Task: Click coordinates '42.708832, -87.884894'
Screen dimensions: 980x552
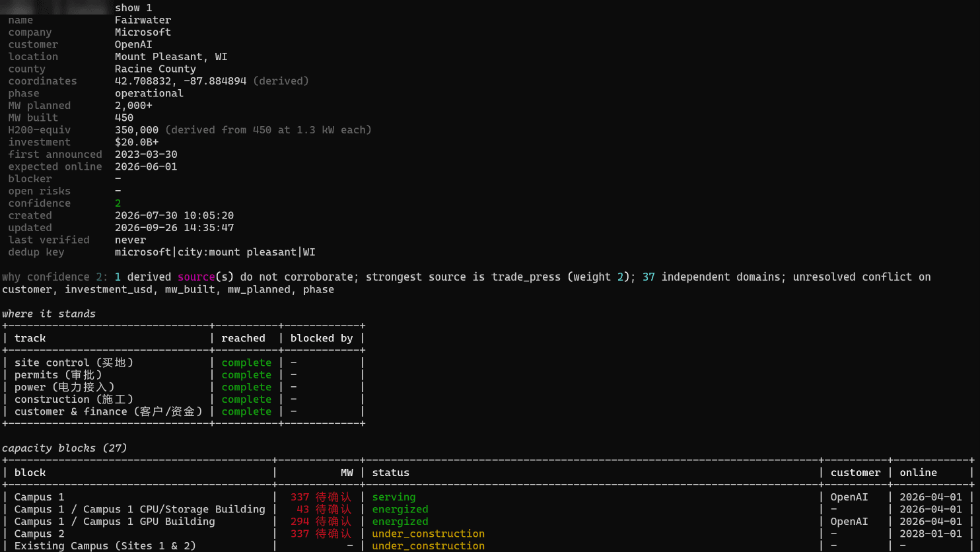Action: tap(180, 81)
